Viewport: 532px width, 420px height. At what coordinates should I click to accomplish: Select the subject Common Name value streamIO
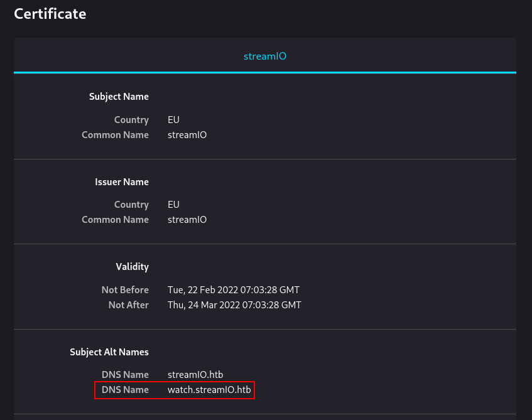coord(187,135)
